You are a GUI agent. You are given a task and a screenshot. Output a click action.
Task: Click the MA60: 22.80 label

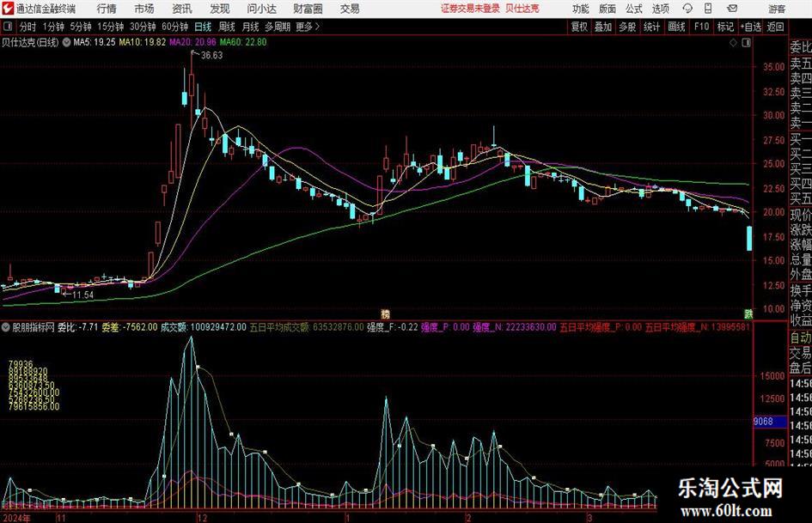click(243, 42)
